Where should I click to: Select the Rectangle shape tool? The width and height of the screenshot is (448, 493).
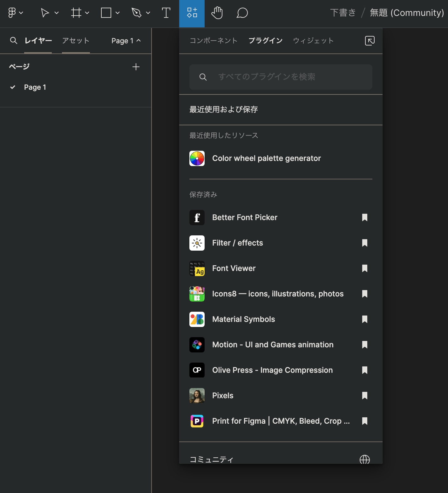click(106, 13)
